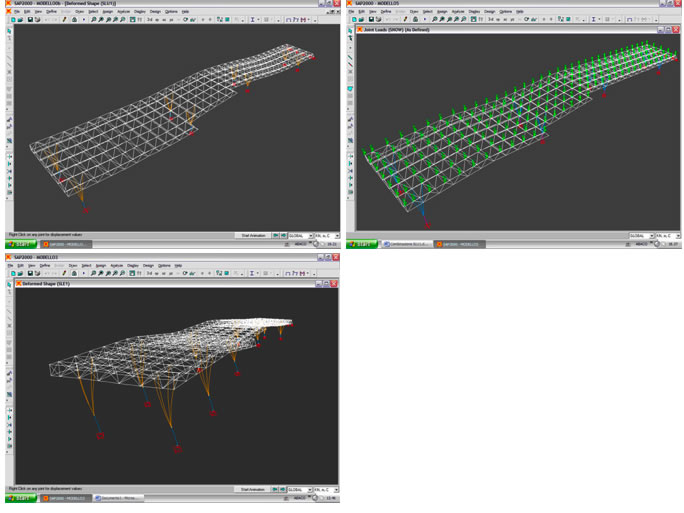This screenshot has width=684, height=513.
Task: Click Start Animation in SLU1 window
Action: [254, 236]
